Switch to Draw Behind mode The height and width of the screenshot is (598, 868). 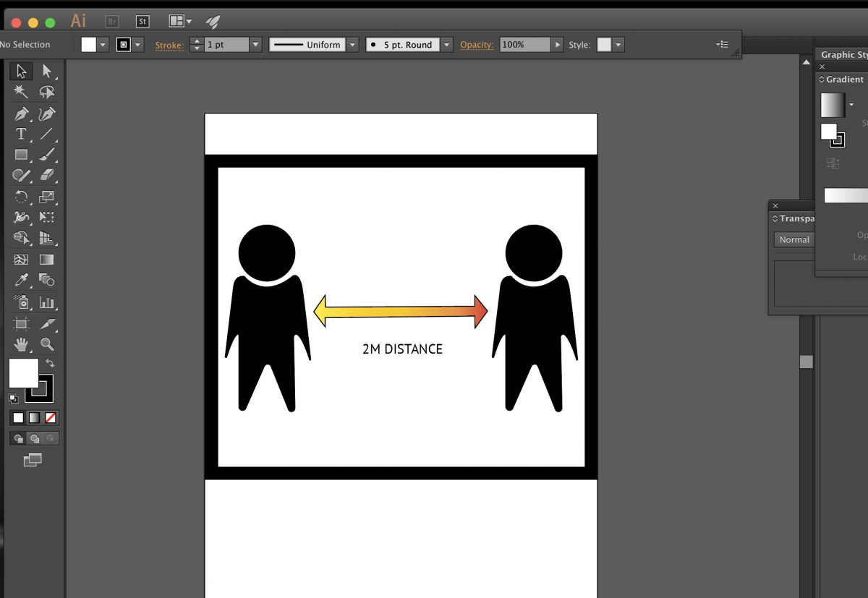pos(34,438)
